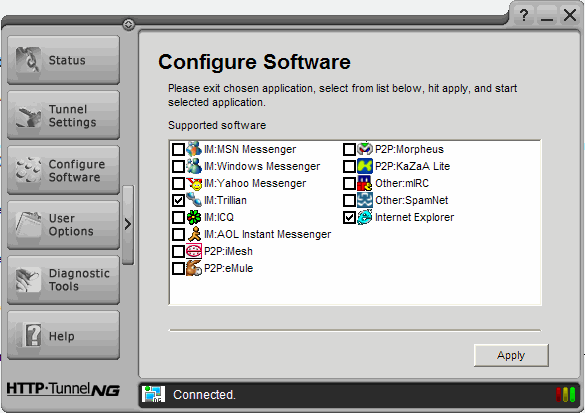The image size is (585, 413).
Task: Click the Yahoo Messenger smiley icon
Action: [x=194, y=183]
